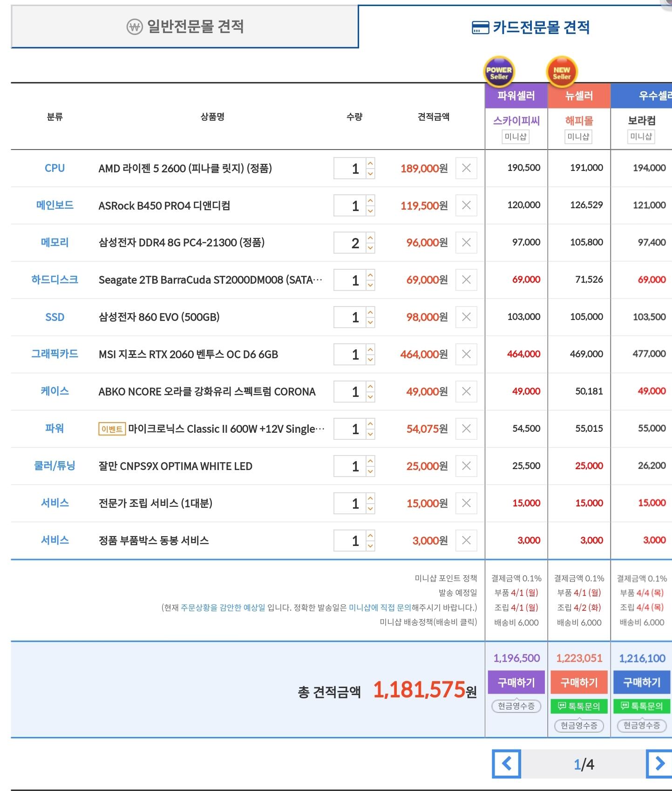Open 미니샵에 직접 문의 link
Viewport: 672px width, 791px height.
point(380,607)
